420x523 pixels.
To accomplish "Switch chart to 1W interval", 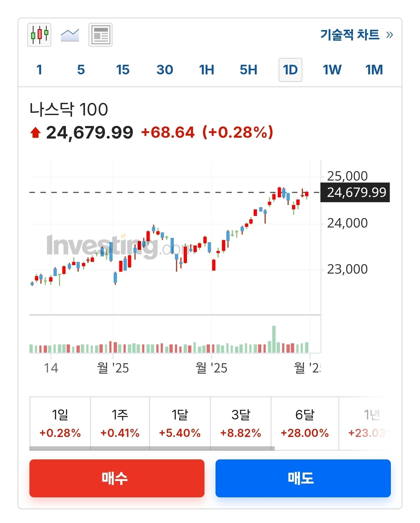I will coord(332,70).
